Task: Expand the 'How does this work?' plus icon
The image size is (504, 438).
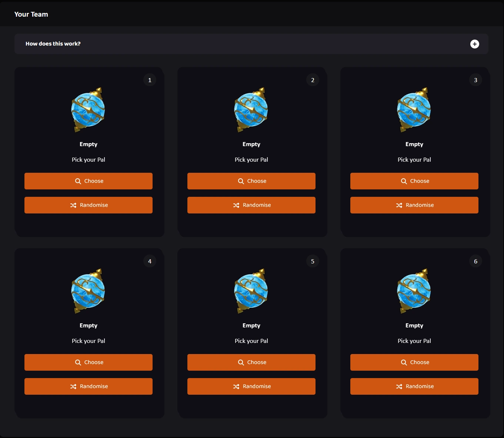Action: (x=474, y=44)
